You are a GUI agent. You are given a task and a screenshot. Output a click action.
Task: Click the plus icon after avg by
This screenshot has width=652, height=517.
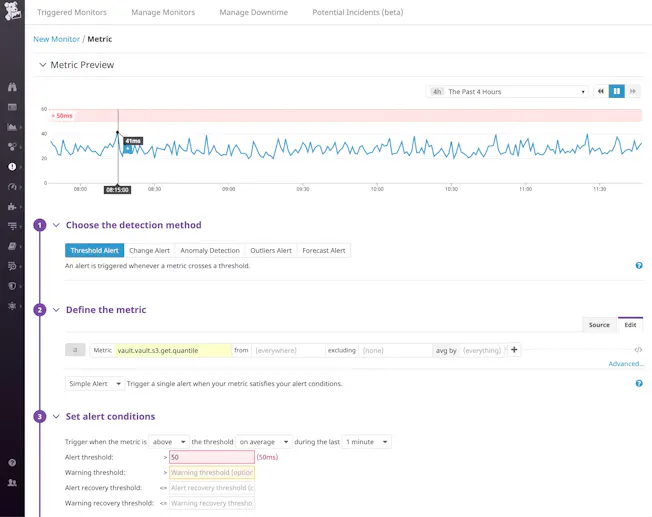pyautogui.click(x=514, y=350)
